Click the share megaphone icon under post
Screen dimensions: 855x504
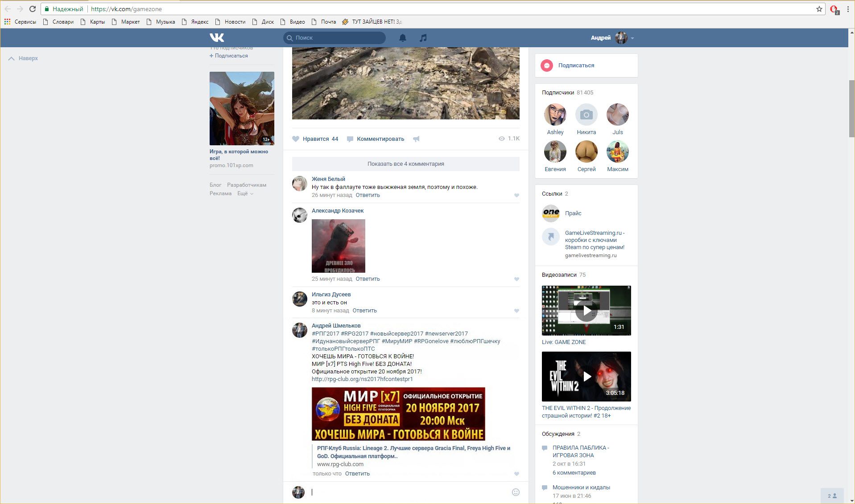point(416,139)
